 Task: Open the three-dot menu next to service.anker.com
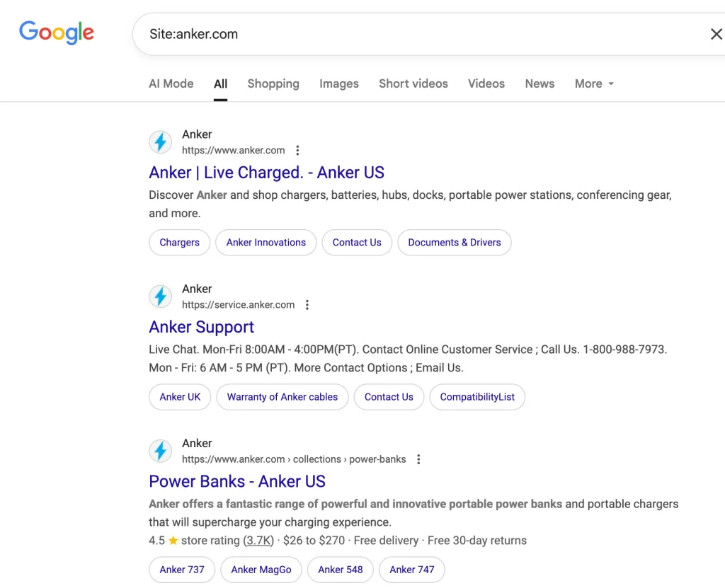coord(307,305)
